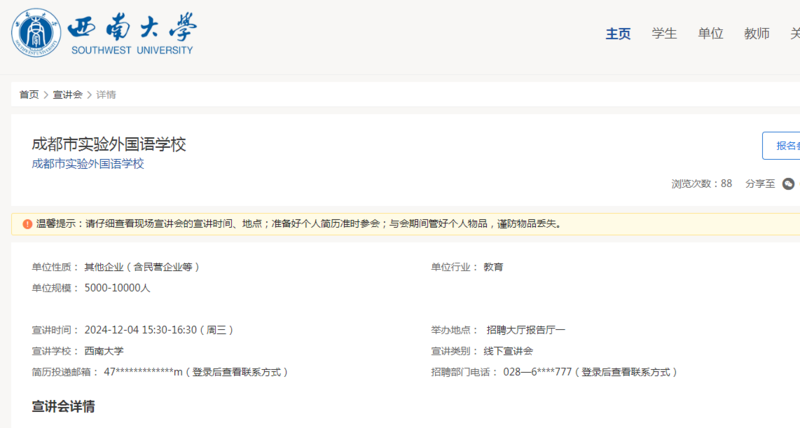Open the blue 成都市实验外国语学校 company link
The width and height of the screenshot is (800, 428).
(x=88, y=164)
